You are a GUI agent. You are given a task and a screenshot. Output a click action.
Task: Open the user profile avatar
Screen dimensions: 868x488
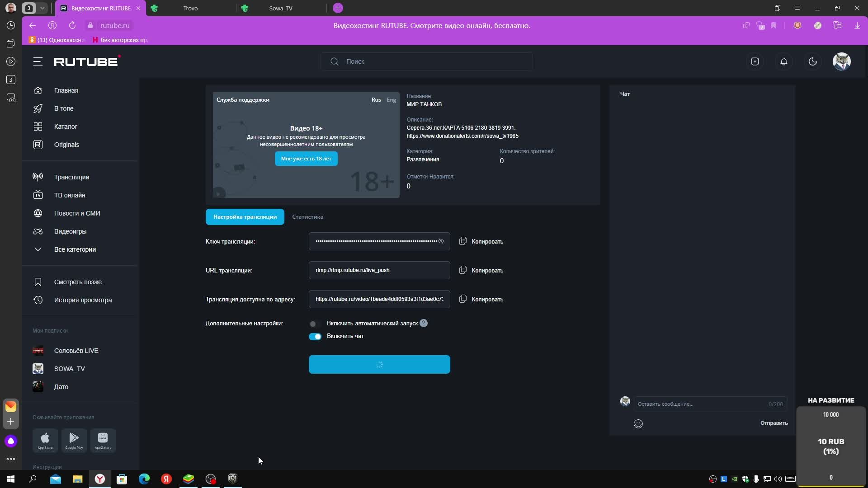click(x=841, y=61)
